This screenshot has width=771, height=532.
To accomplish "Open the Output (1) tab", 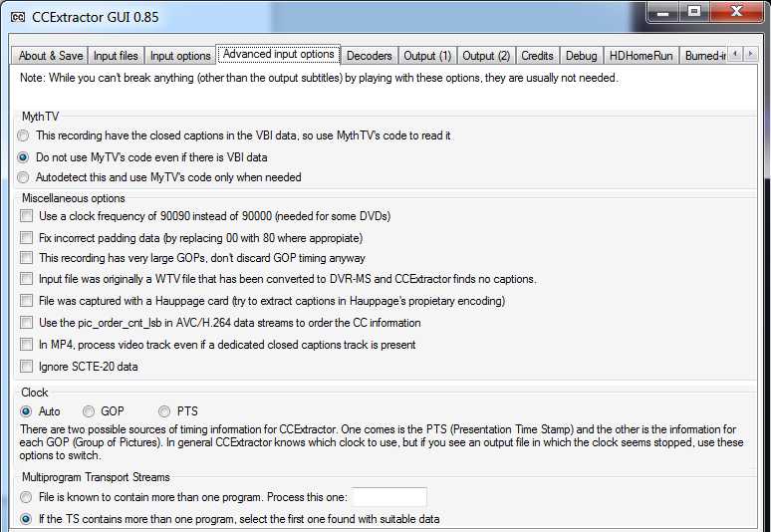I will point(427,56).
